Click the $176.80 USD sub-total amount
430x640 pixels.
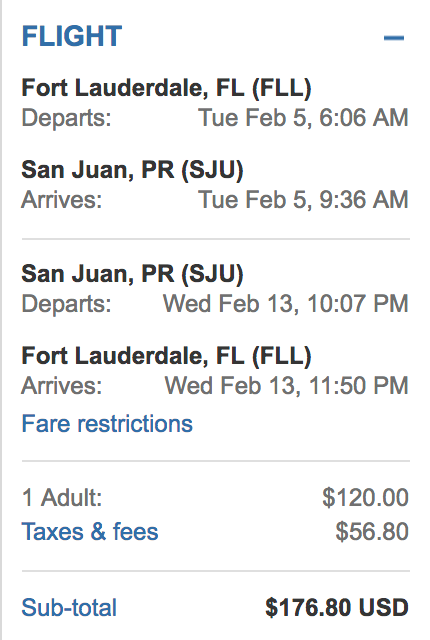337,607
